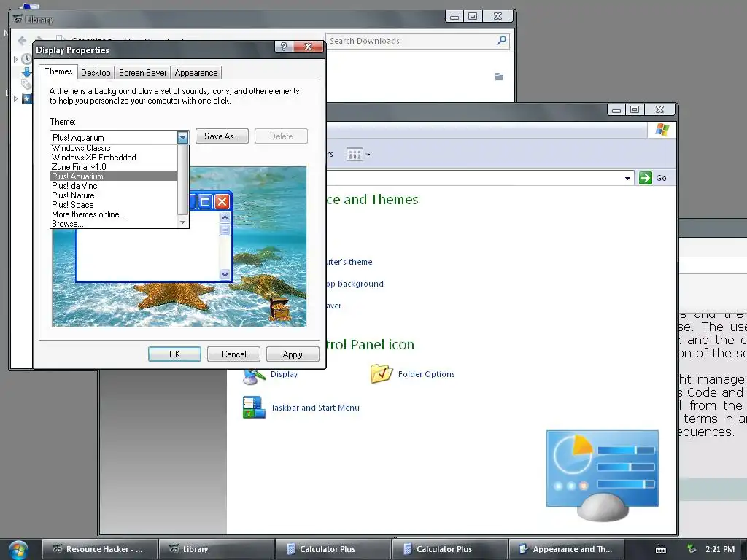The height and width of the screenshot is (560, 747).
Task: Switch to the Themes tab
Action: coord(58,71)
